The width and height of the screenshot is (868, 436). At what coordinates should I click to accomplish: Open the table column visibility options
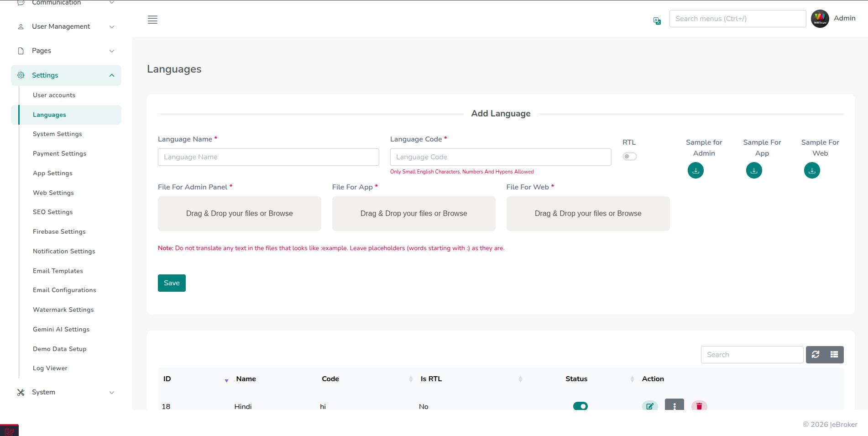[x=834, y=354]
